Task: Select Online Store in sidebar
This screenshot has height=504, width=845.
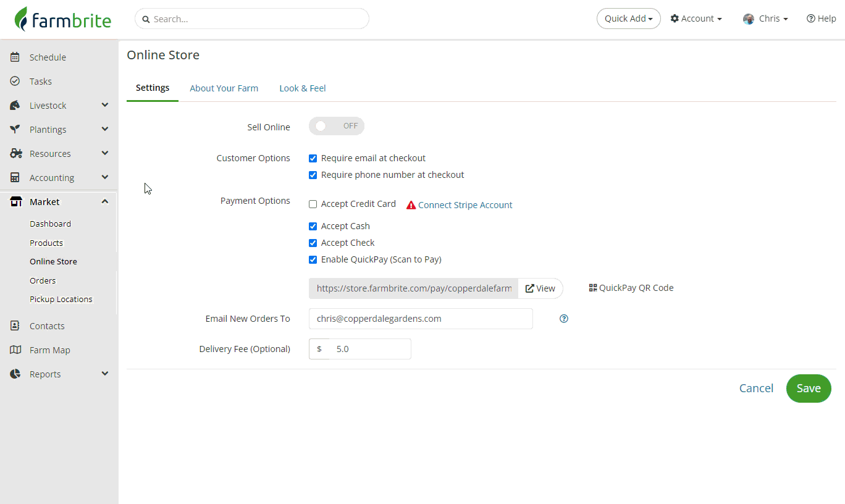Action: (x=53, y=262)
